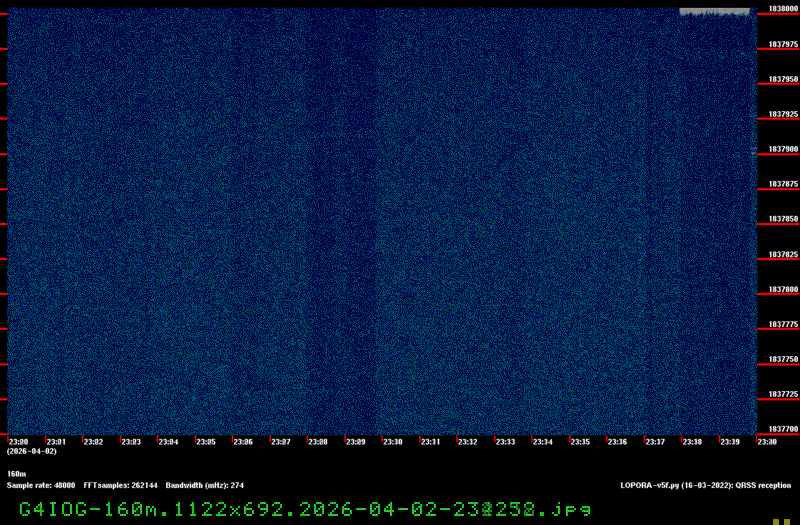800x525 pixels.
Task: Click the 23:00 time axis label
Action: point(18,442)
